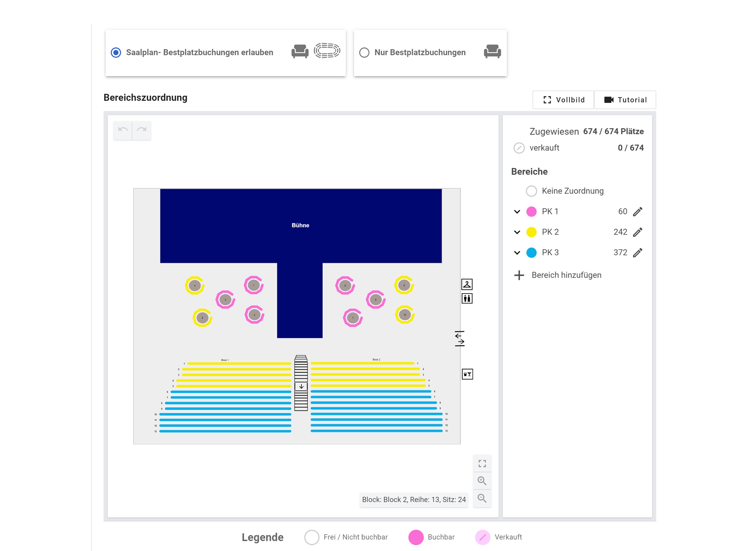Click the redo arrow button

point(142,130)
